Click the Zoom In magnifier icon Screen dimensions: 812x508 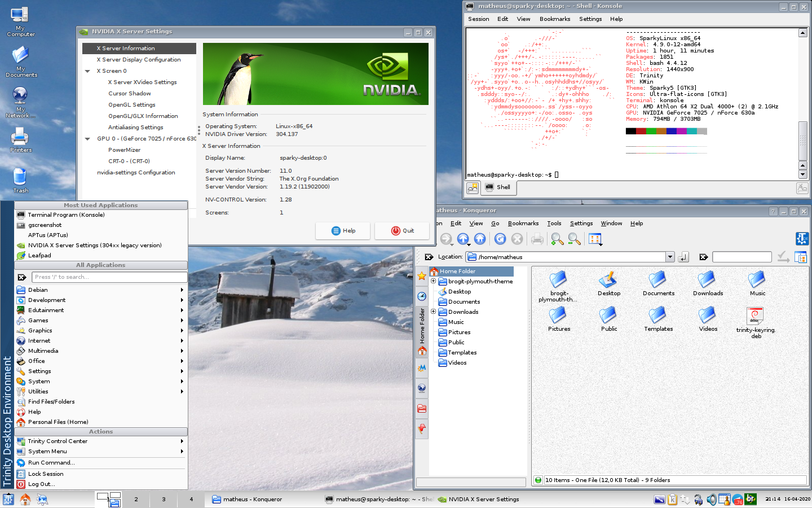tap(557, 239)
